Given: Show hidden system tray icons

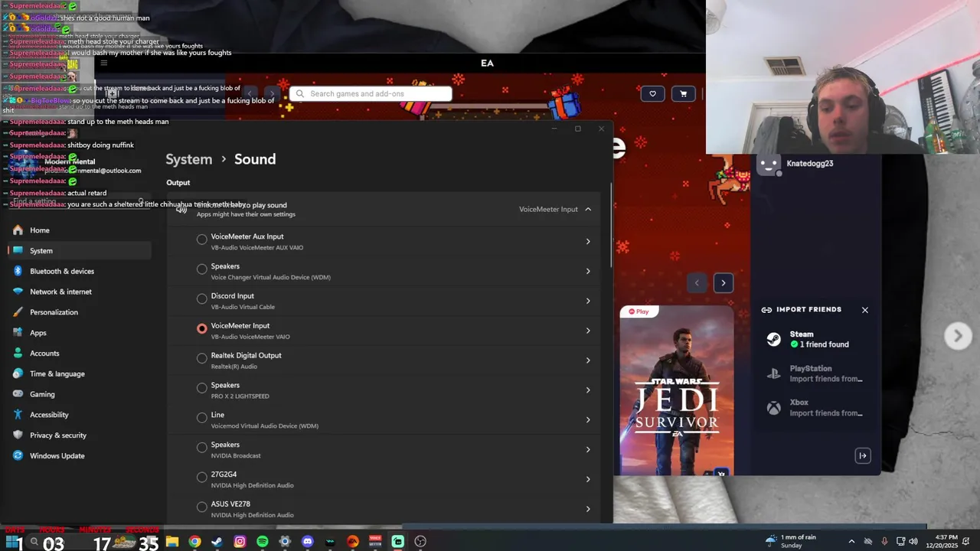Looking at the screenshot, I should click(851, 542).
